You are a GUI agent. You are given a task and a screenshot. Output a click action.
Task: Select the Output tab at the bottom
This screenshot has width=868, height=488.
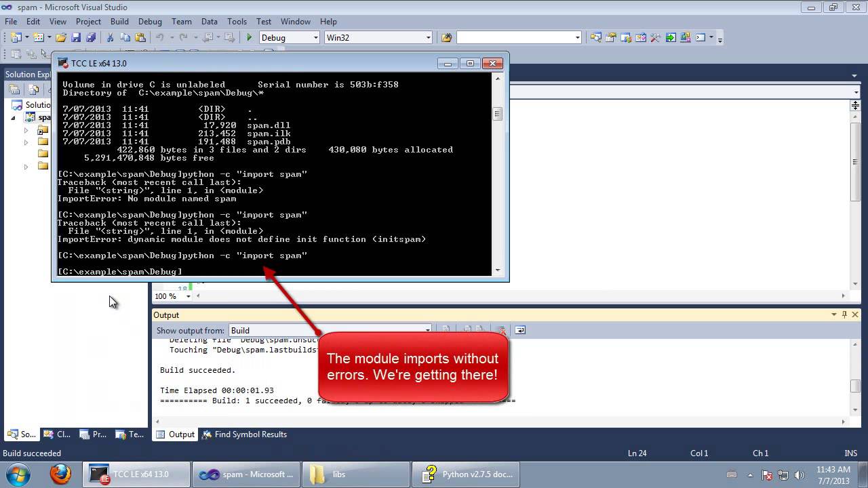[x=175, y=434]
